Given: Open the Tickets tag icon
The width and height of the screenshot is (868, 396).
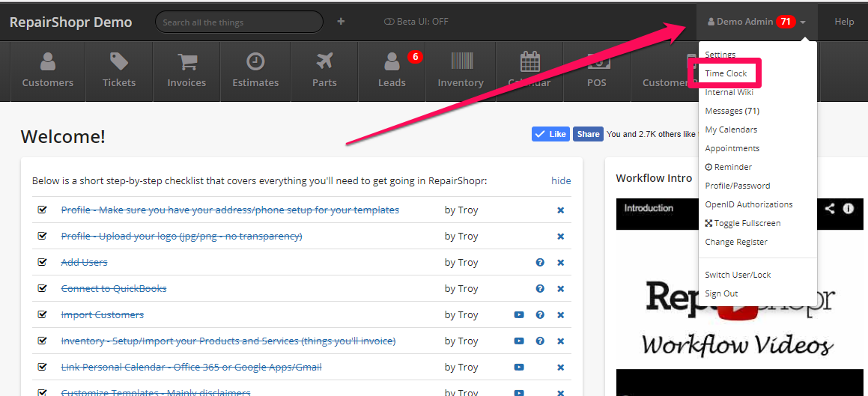Looking at the screenshot, I should point(118,61).
